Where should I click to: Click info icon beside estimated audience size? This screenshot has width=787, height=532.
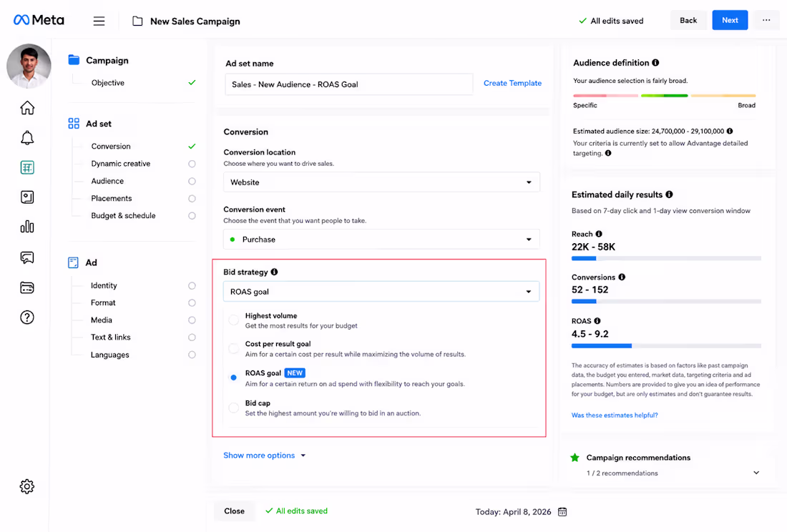(730, 131)
